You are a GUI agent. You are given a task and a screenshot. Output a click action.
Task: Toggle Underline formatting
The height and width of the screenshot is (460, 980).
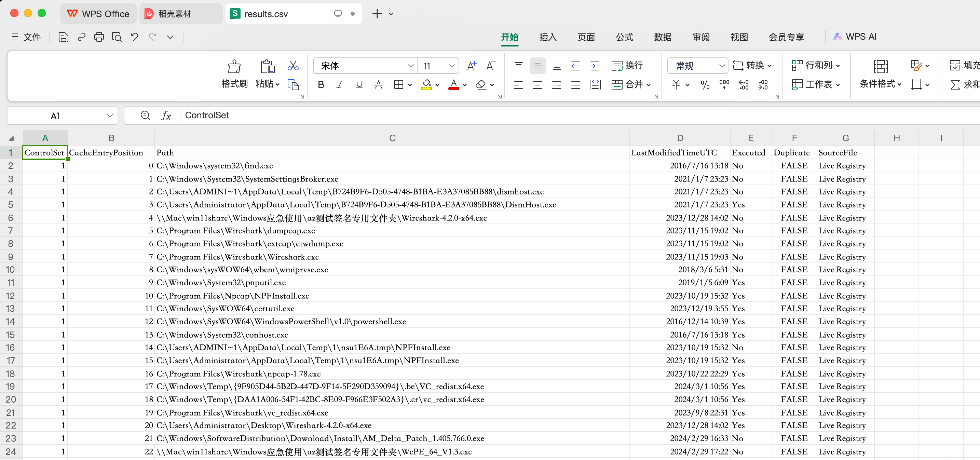pos(359,85)
